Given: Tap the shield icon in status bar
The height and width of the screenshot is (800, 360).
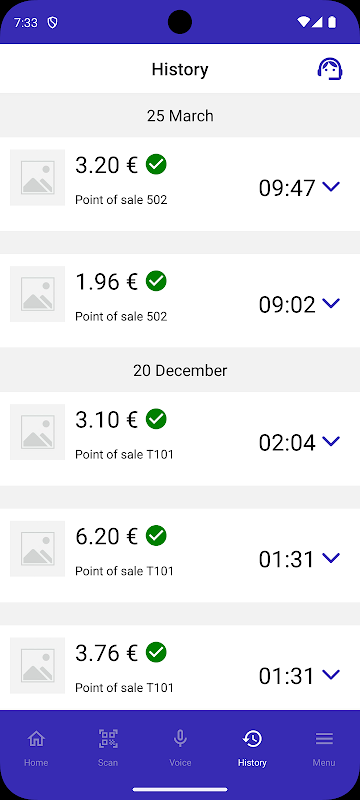Looking at the screenshot, I should [52, 22].
